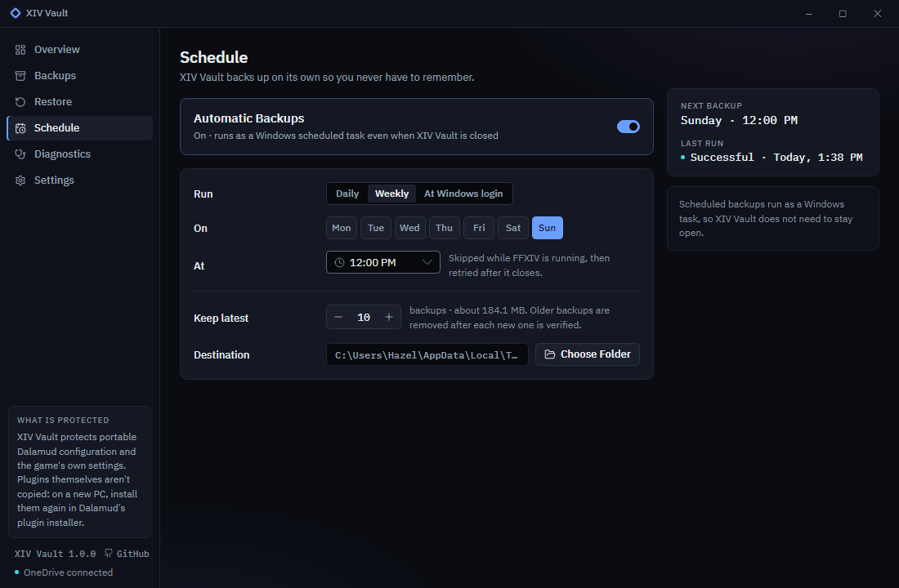The image size is (899, 588).
Task: Go to the Backups page
Action: 80,76
